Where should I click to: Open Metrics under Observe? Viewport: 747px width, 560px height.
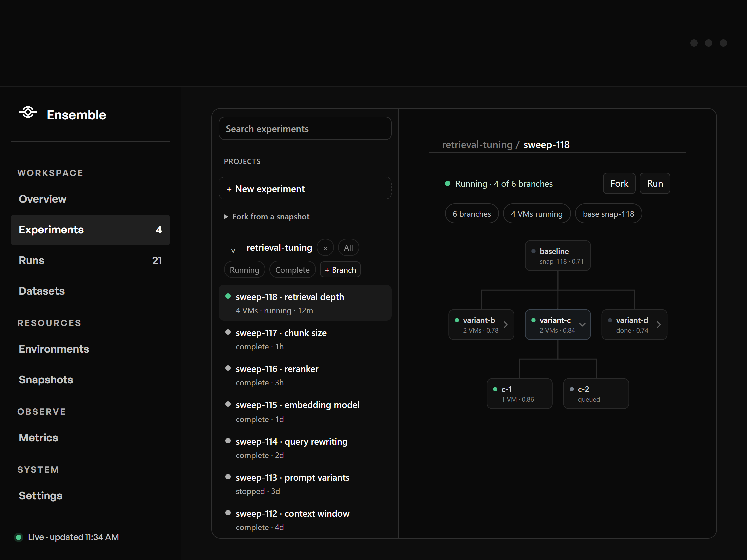[x=90, y=438]
